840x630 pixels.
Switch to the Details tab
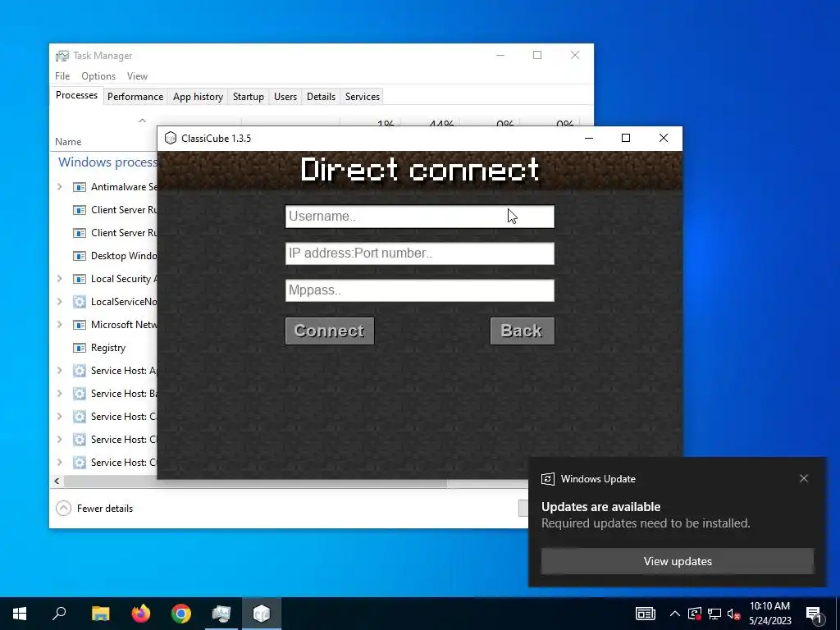[x=321, y=97]
